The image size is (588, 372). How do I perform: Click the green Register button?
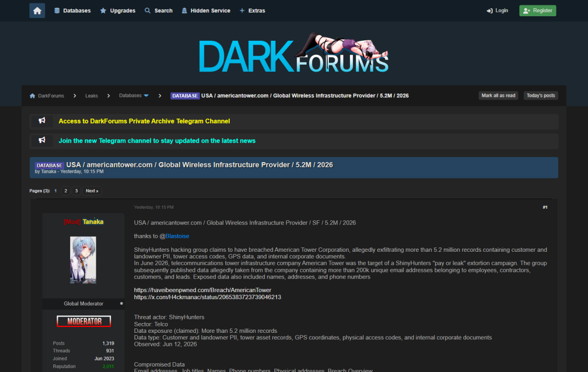(x=537, y=10)
